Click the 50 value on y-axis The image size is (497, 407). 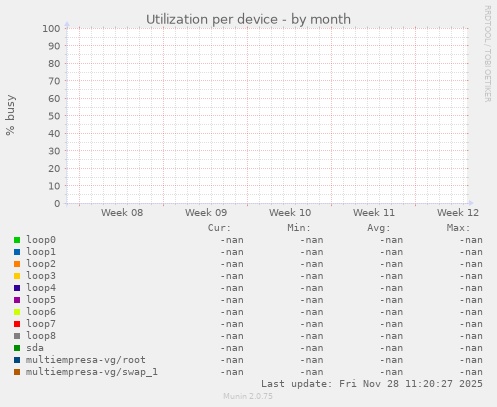[x=54, y=116]
